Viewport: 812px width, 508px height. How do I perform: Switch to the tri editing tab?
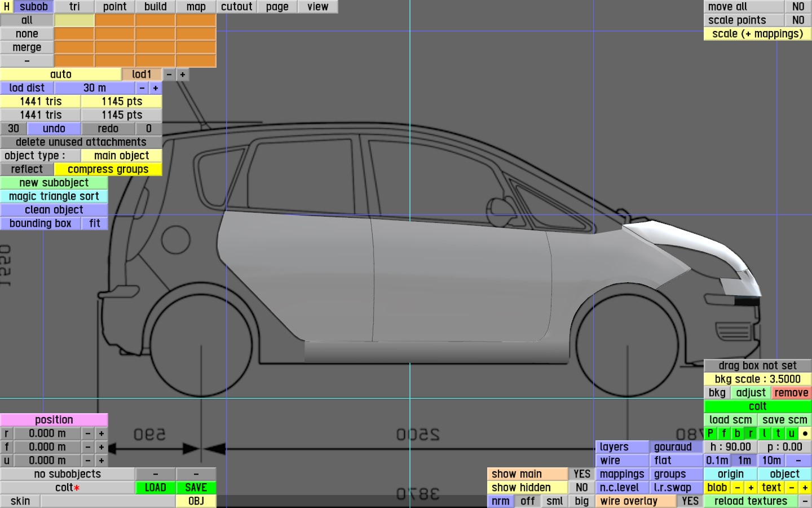pyautogui.click(x=74, y=7)
